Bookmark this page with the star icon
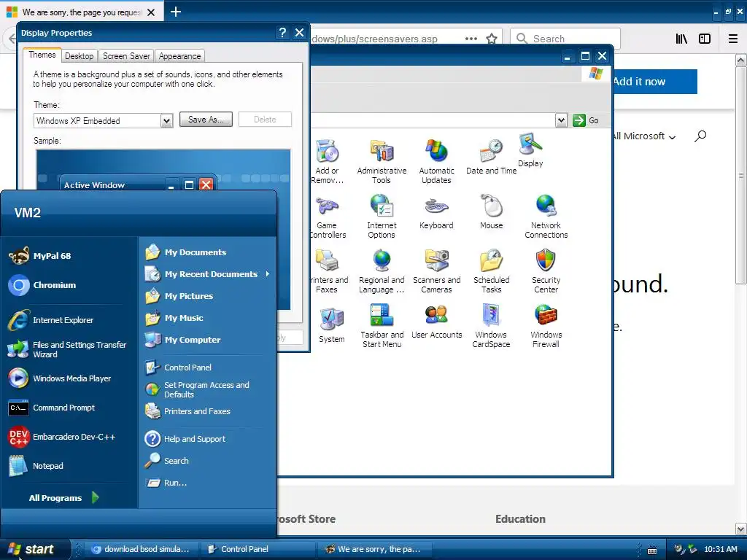The image size is (747, 560). pyautogui.click(x=492, y=39)
